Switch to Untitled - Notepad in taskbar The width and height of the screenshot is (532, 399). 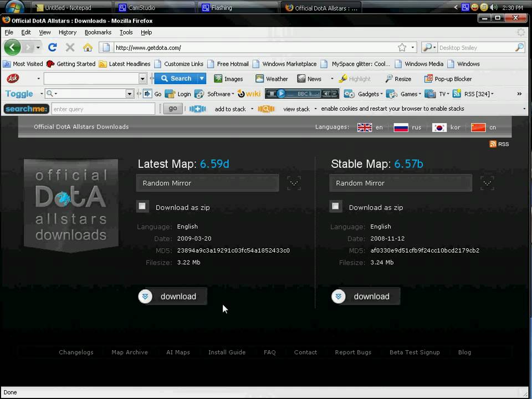(71, 7)
